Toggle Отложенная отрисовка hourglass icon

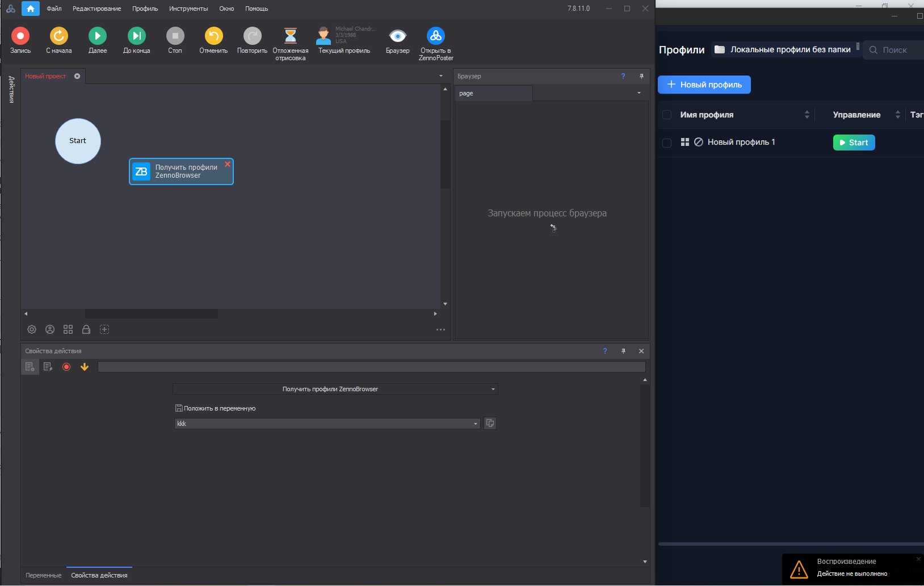coord(290,36)
